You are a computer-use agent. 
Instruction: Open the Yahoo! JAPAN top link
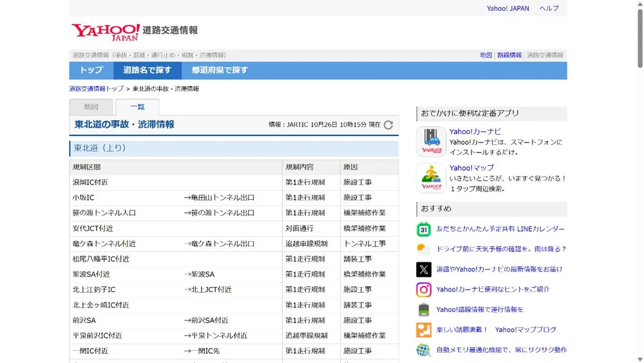point(507,8)
